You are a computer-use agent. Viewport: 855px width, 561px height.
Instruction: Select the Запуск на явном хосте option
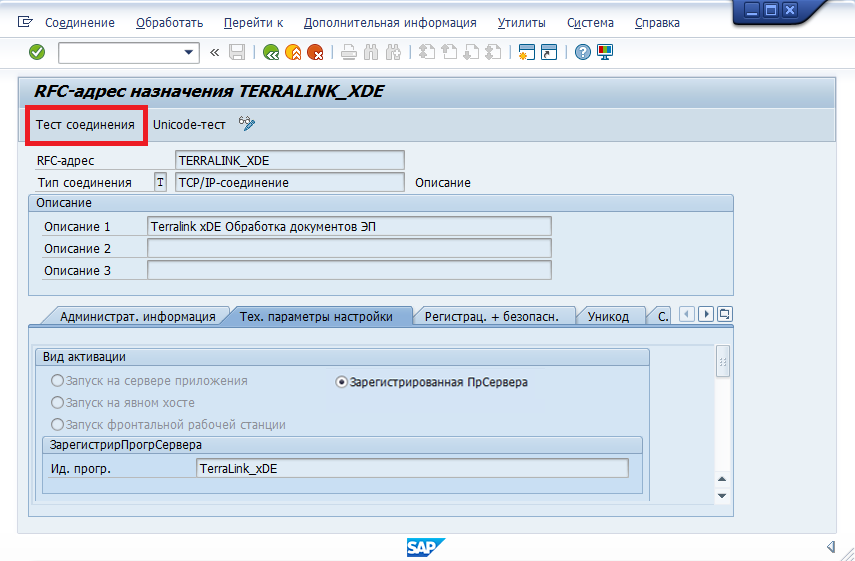pyautogui.click(x=58, y=402)
